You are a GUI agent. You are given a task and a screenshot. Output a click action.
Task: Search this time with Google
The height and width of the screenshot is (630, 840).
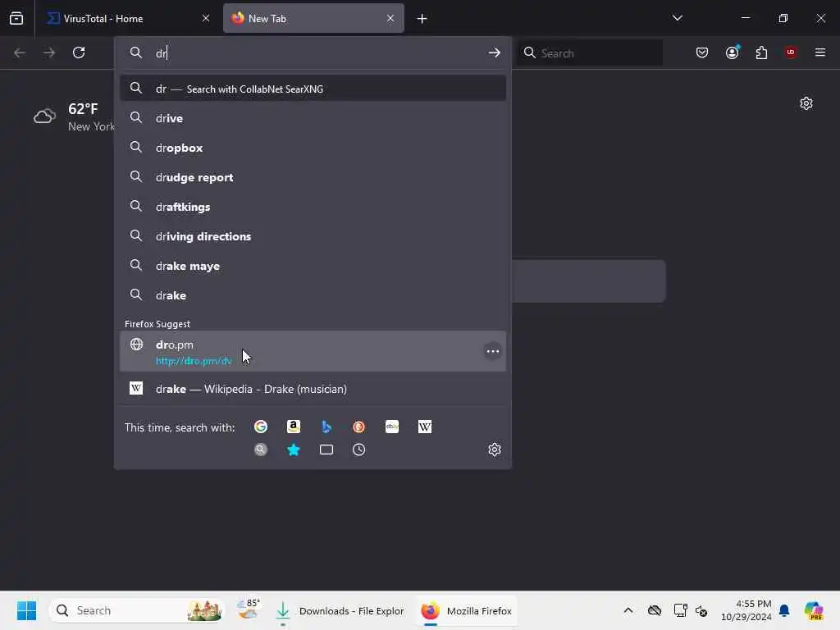coord(261,427)
